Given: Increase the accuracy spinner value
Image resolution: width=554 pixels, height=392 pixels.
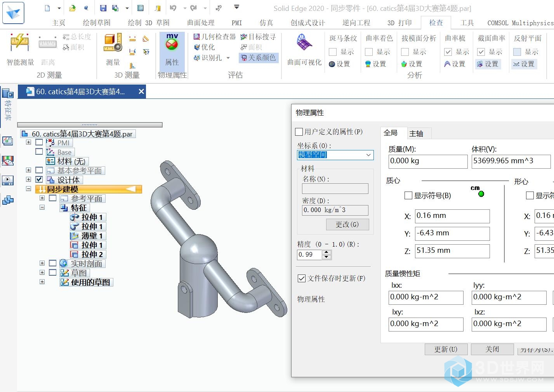Looking at the screenshot, I should coord(327,252).
